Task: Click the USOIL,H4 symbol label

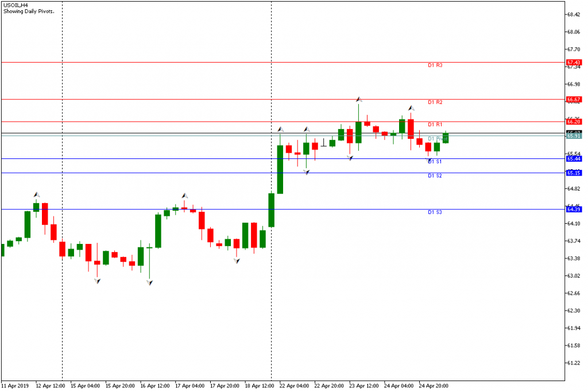Action: 16,5
